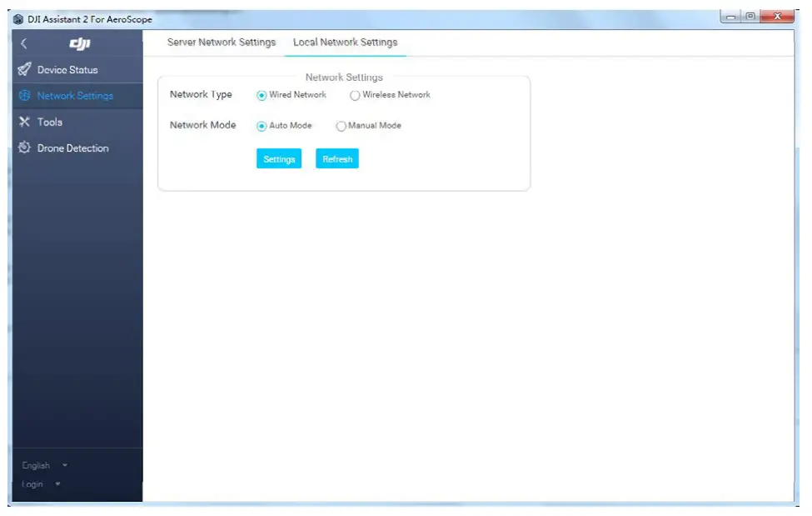
Task: Open the English language dropdown
Action: (x=44, y=466)
